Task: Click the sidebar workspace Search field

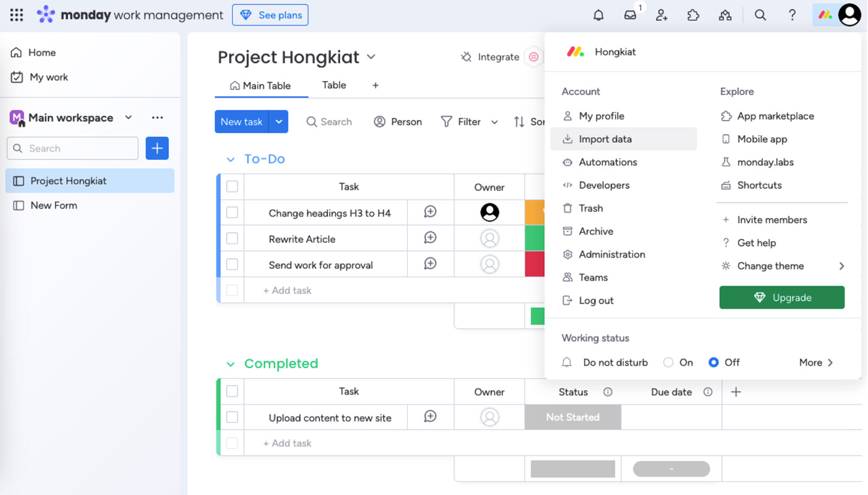Action: 73,148
